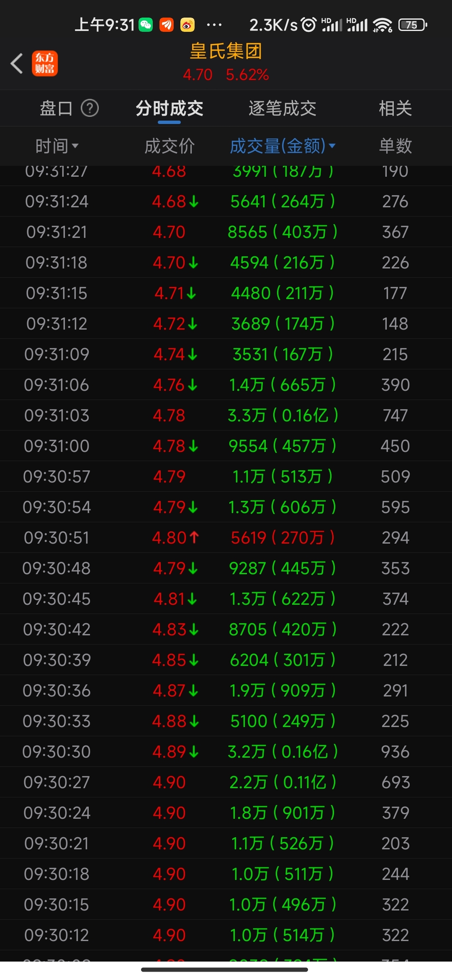The width and height of the screenshot is (452, 980).
Task: Select the 09:30:24 time cell
Action: (x=56, y=813)
